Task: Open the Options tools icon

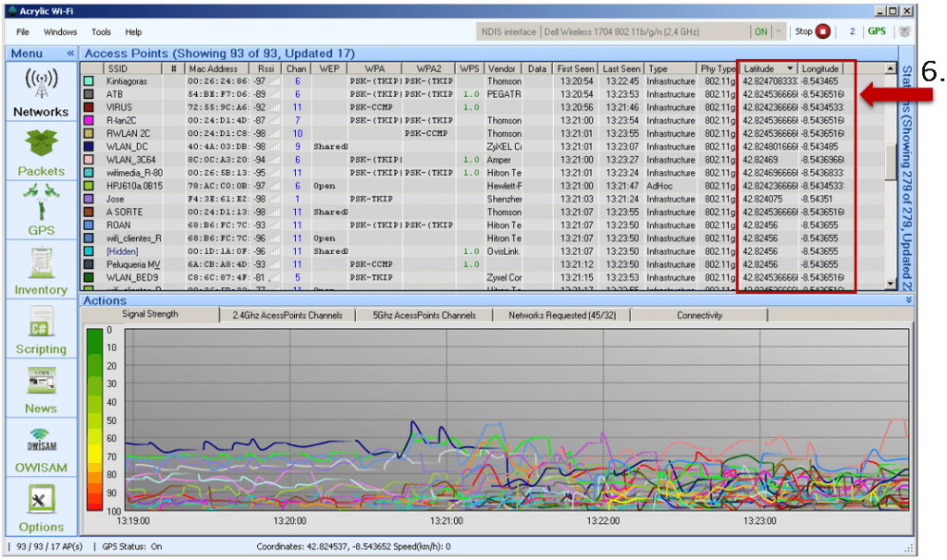Action: point(41,500)
